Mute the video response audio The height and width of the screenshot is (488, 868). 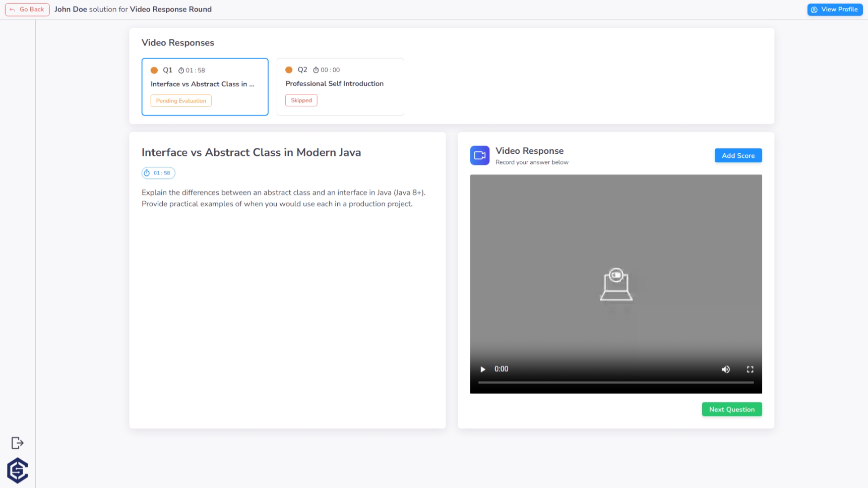[726, 369]
